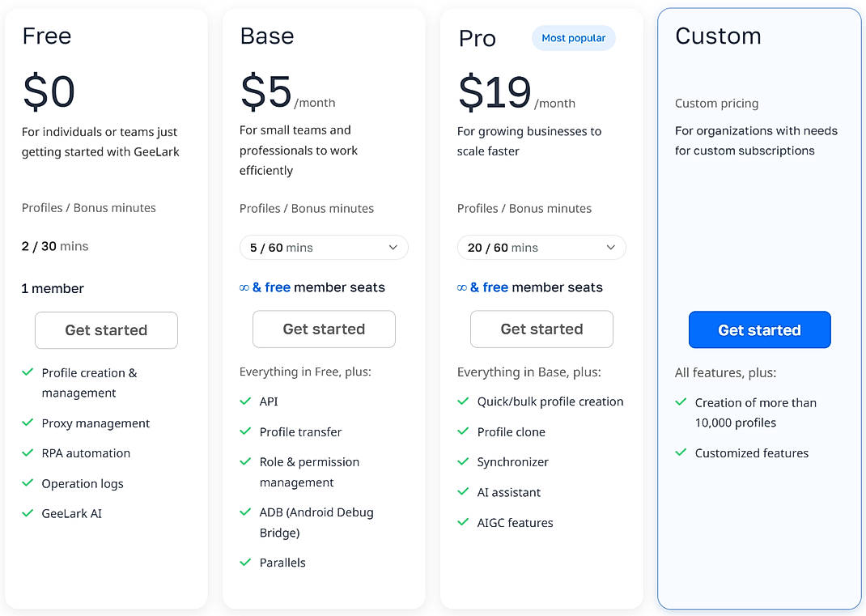The height and width of the screenshot is (616, 866).
Task: Click the 2 / 30 mins value
Action: [55, 246]
